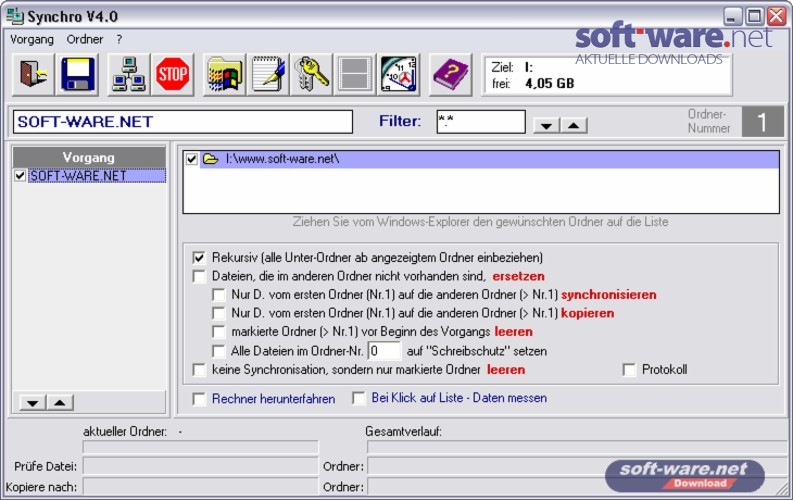Open the purple help book icon
The width and height of the screenshot is (793, 500).
coord(450,75)
